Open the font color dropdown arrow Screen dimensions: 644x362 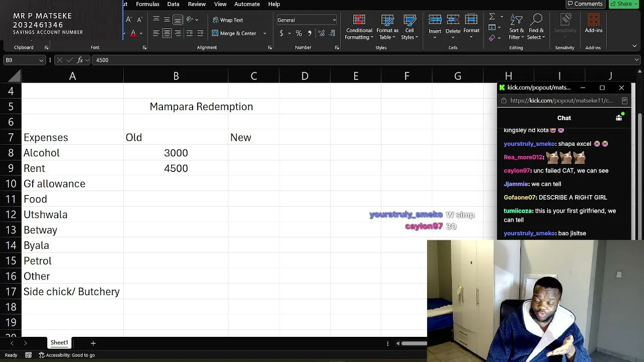click(141, 33)
